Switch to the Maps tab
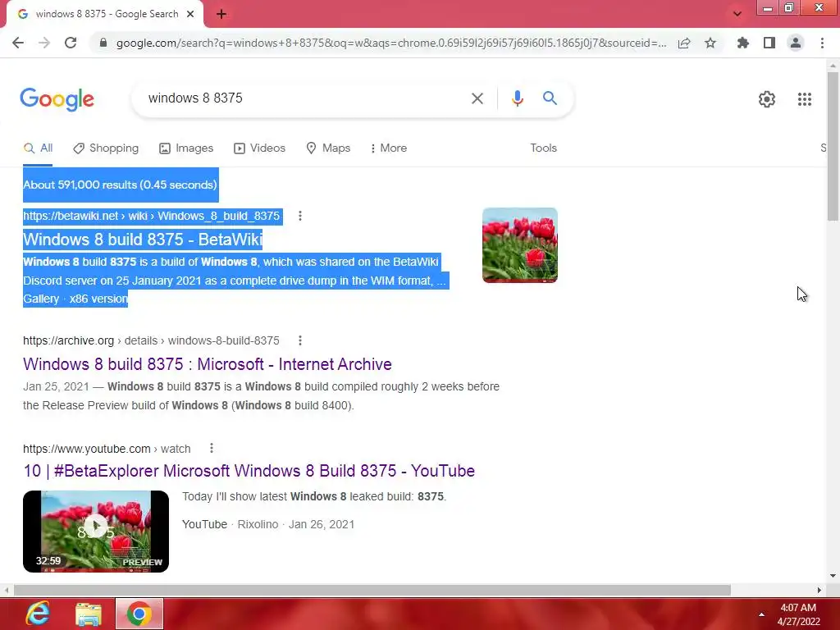840x630 pixels. click(x=328, y=148)
